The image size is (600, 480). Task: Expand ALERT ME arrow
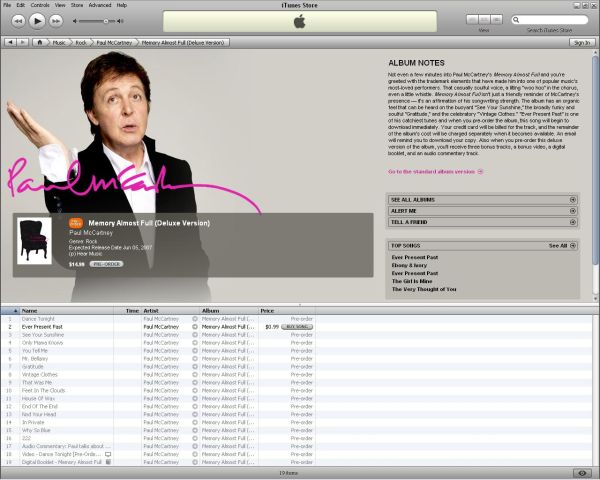coord(572,211)
